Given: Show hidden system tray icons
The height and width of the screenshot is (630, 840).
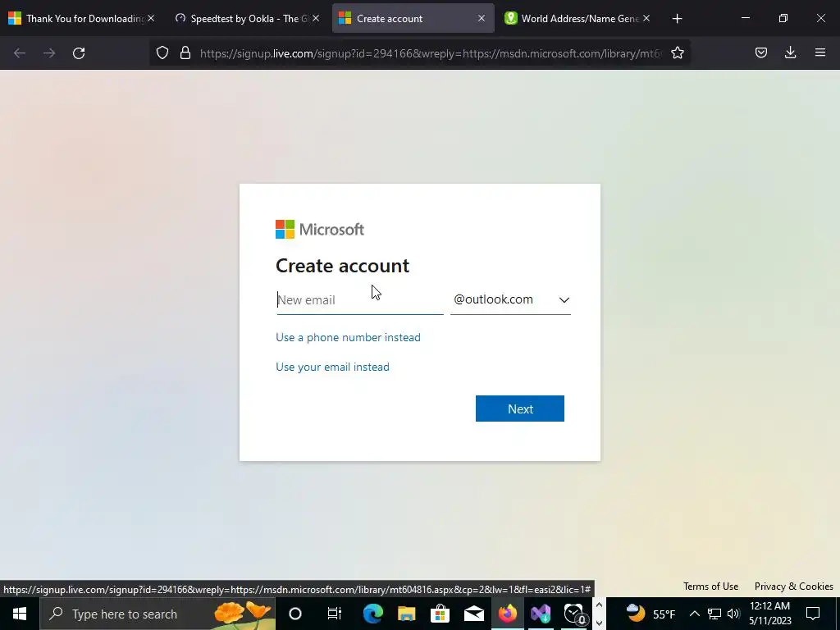Looking at the screenshot, I should click(x=694, y=614).
